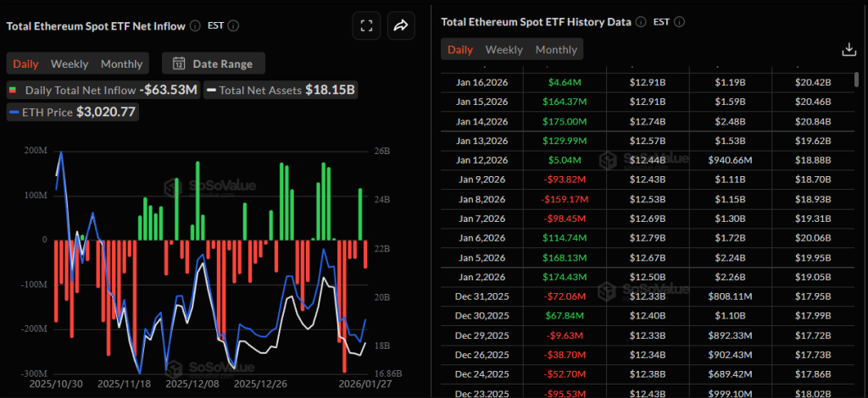The height and width of the screenshot is (398, 868).
Task: Click the calendar icon in Date Range
Action: 179,64
